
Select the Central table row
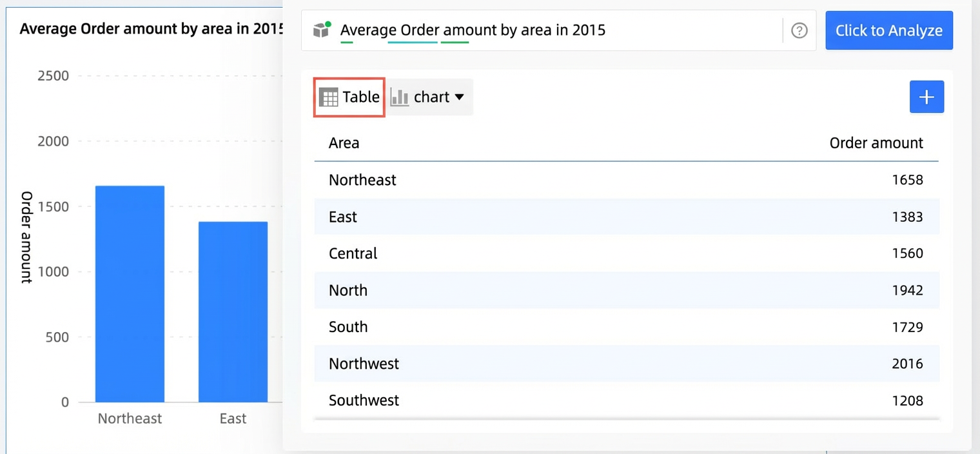pos(627,253)
